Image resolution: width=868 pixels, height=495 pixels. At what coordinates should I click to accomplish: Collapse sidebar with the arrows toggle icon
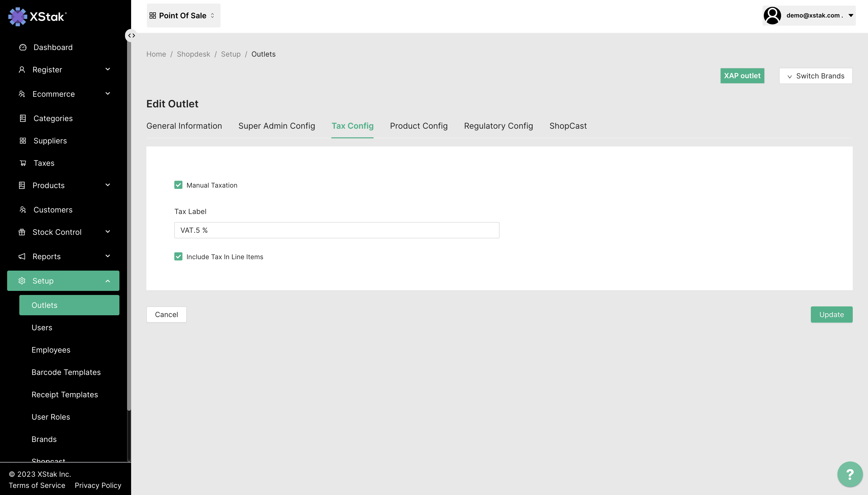pos(132,35)
